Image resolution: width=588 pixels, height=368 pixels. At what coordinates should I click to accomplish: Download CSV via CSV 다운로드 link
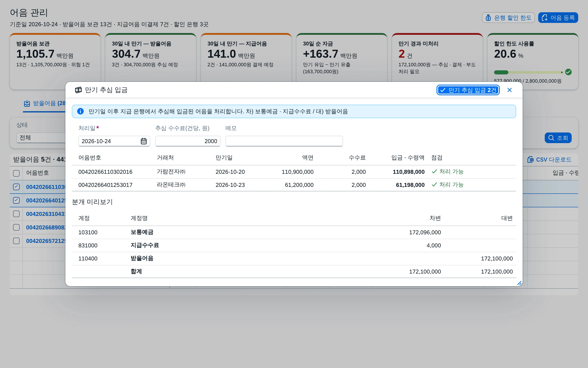(549, 159)
